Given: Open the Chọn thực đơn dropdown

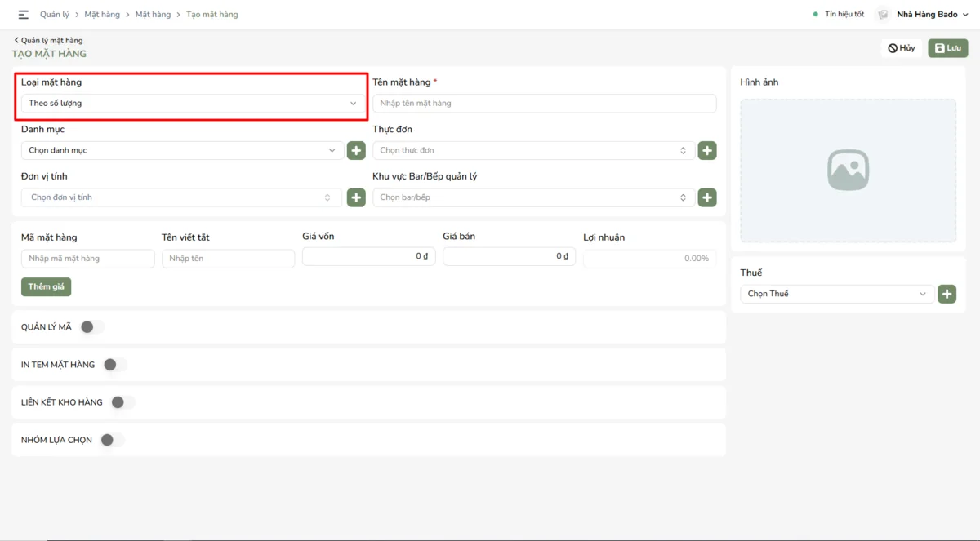Looking at the screenshot, I should pos(533,150).
